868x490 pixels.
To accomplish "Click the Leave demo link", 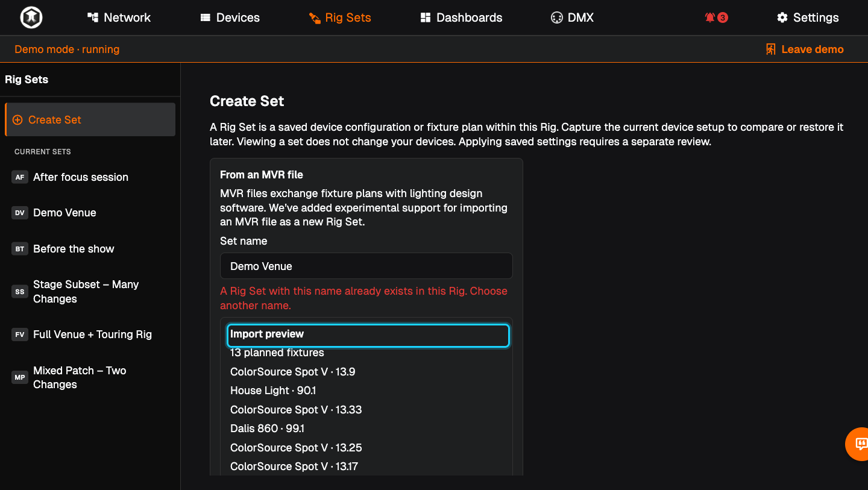I will coord(805,49).
